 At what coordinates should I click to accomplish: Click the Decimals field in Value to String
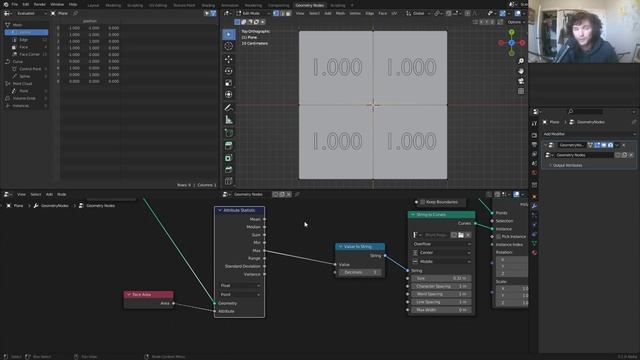(360, 272)
